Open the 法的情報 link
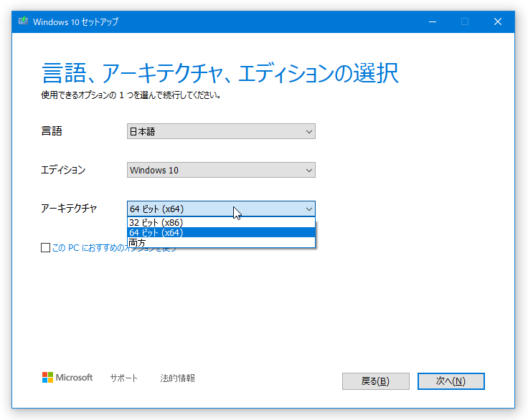Image resolution: width=528 pixels, height=420 pixels. [x=177, y=378]
